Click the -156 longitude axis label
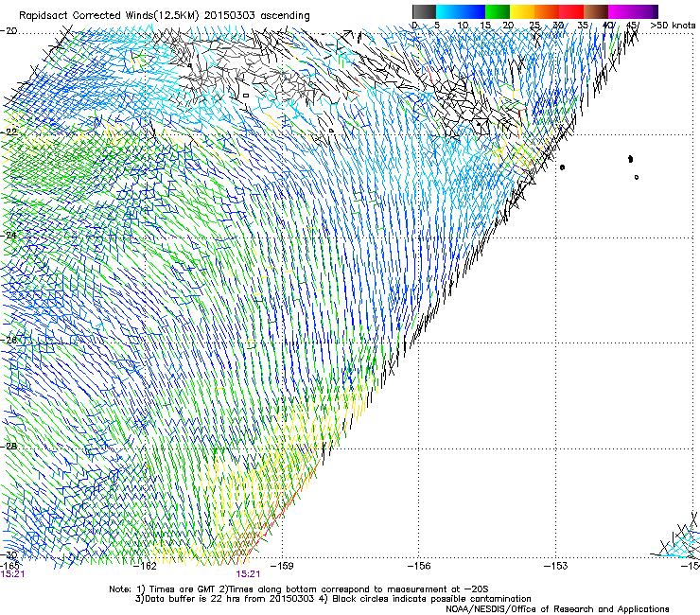 click(419, 566)
